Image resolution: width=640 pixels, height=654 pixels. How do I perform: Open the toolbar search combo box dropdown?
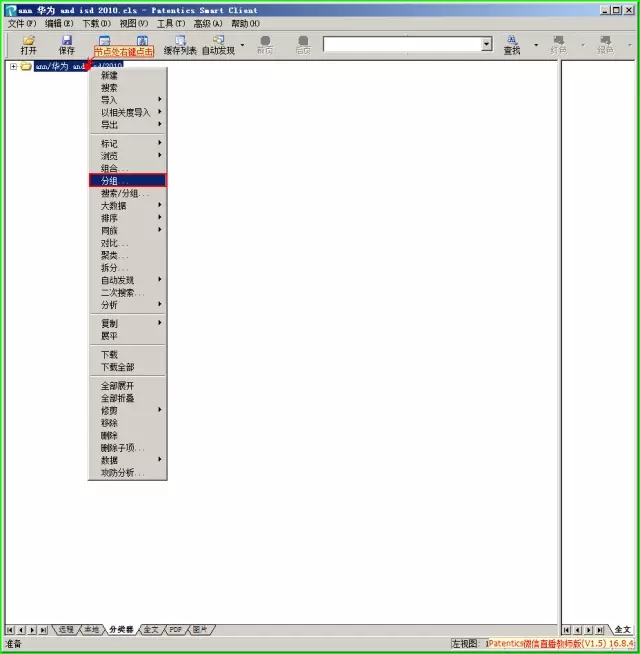click(487, 44)
